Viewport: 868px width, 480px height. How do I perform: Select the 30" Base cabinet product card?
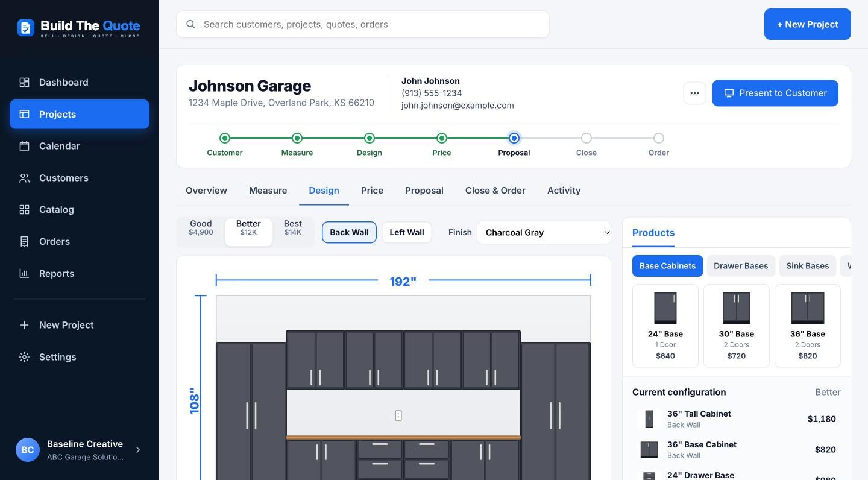point(737,326)
